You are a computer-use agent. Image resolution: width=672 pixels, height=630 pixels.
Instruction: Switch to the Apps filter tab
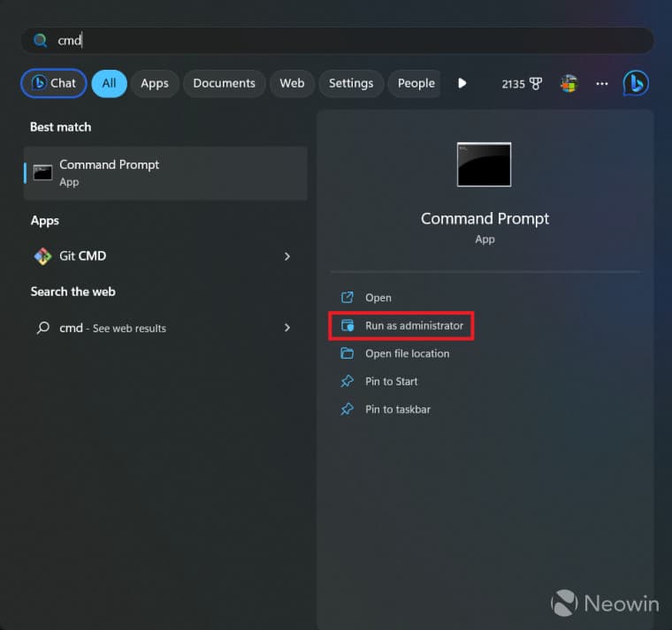click(x=155, y=83)
